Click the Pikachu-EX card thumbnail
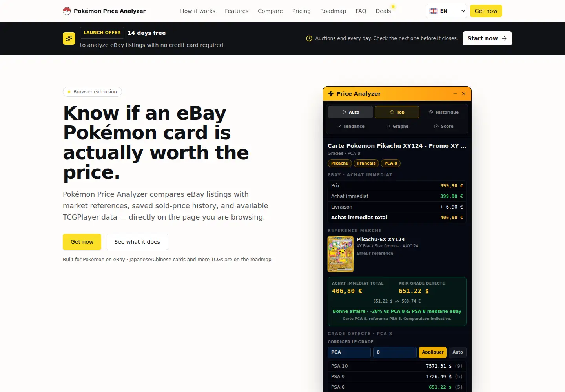Screen dimensions: 565x392 point(341,254)
